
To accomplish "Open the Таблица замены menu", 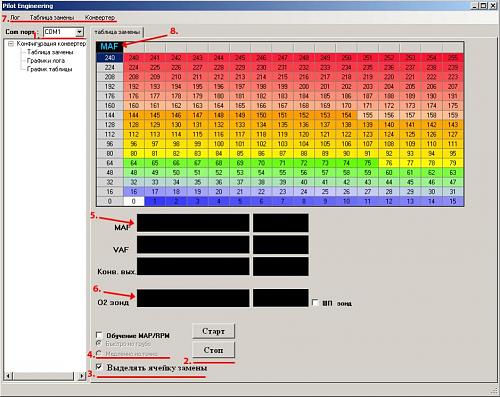I will pos(52,17).
